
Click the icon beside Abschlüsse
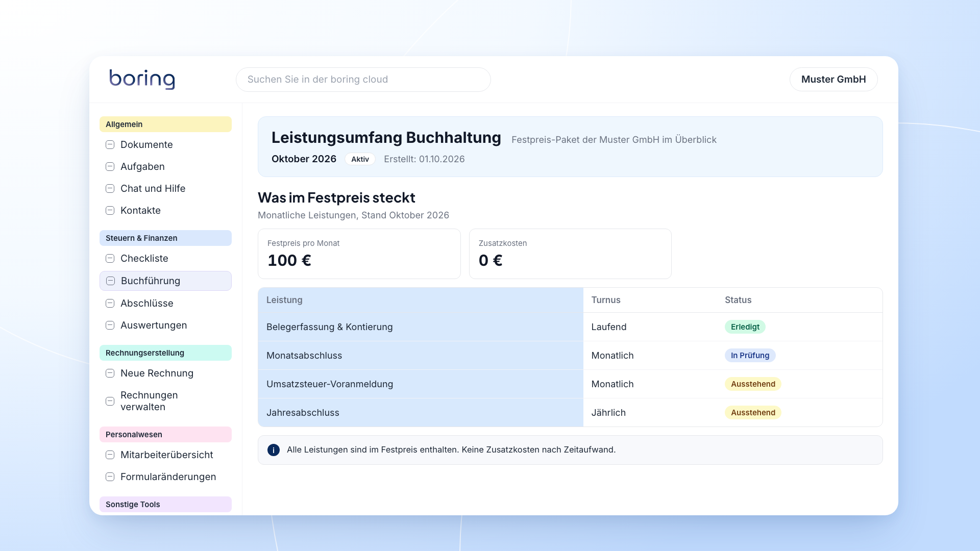tap(110, 304)
